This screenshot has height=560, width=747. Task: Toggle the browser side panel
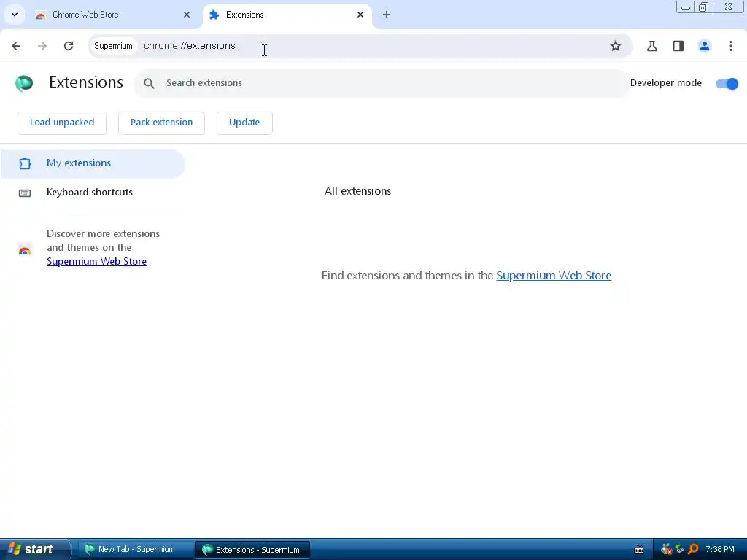click(x=678, y=46)
